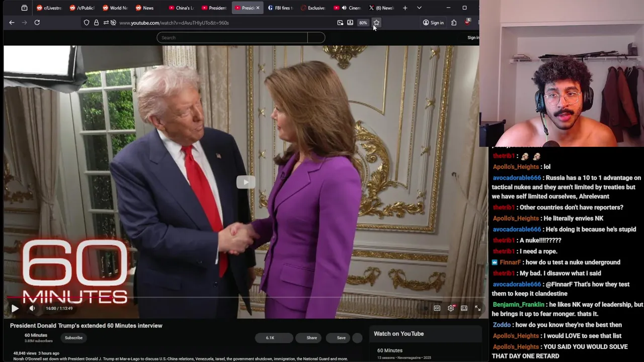Click Apollo's_Heights 'lol' chat message
This screenshot has width=644, height=362.
tap(522, 167)
